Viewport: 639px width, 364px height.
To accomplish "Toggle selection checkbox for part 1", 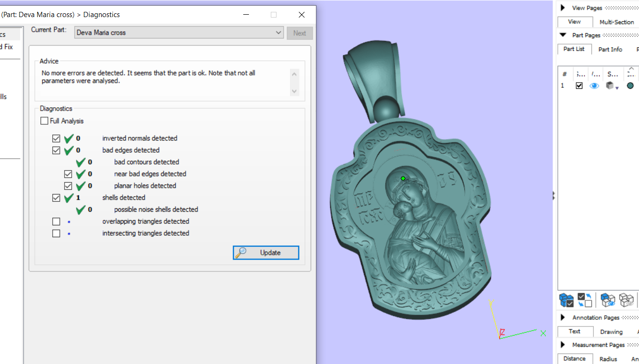I will (x=579, y=86).
